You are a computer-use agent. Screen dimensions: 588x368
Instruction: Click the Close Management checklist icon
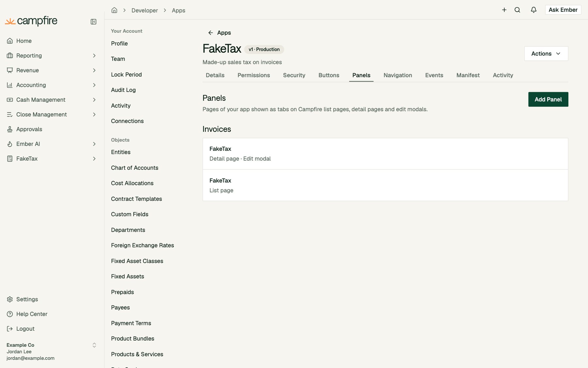(10, 114)
